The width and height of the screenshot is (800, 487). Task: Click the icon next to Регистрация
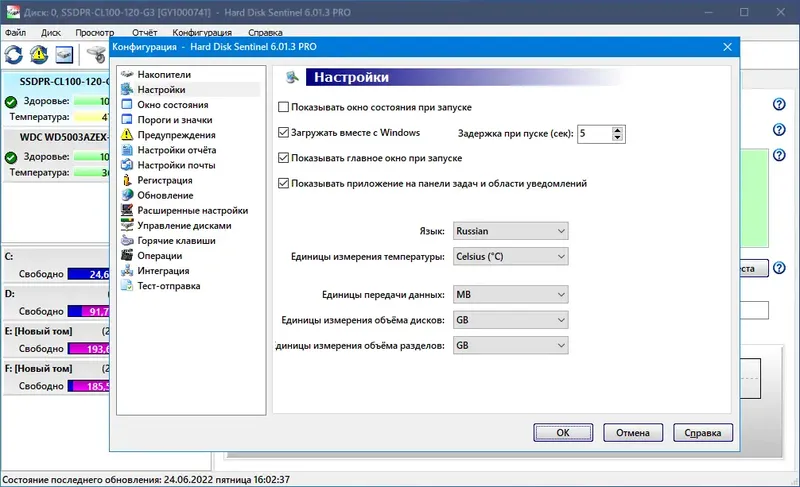(127, 180)
